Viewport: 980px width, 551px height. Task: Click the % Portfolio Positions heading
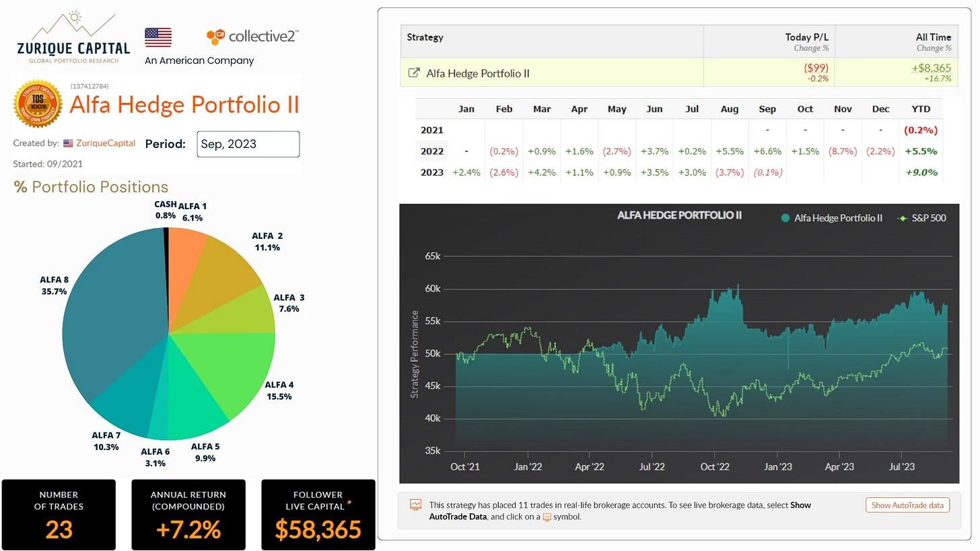(x=92, y=187)
